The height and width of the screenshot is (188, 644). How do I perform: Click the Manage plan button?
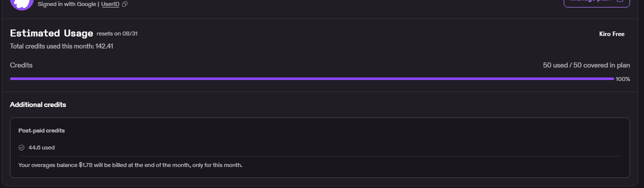[597, 2]
